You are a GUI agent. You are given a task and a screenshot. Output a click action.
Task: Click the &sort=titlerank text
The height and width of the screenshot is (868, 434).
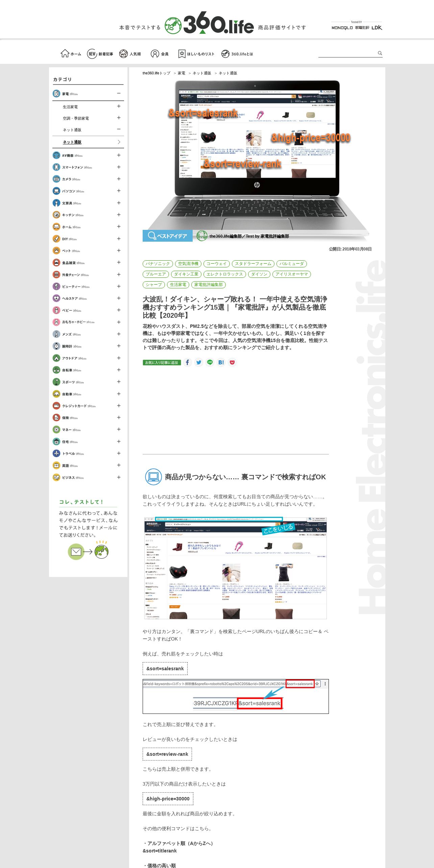(x=160, y=851)
